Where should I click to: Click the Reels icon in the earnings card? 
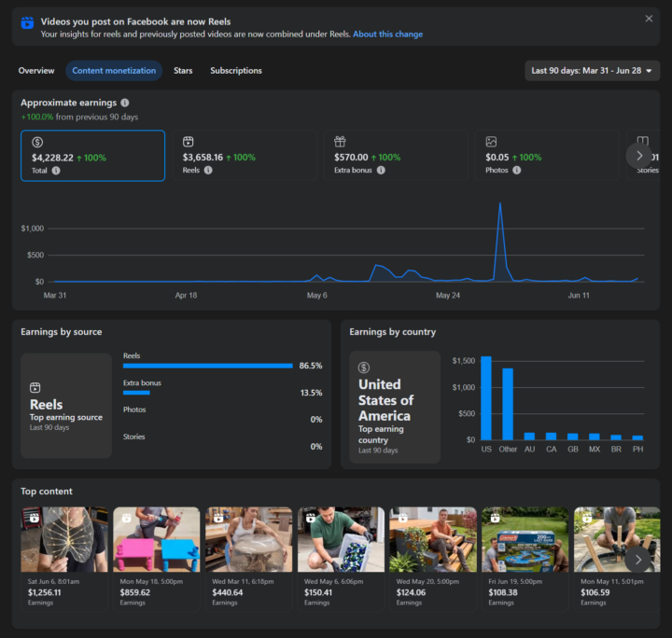(189, 142)
